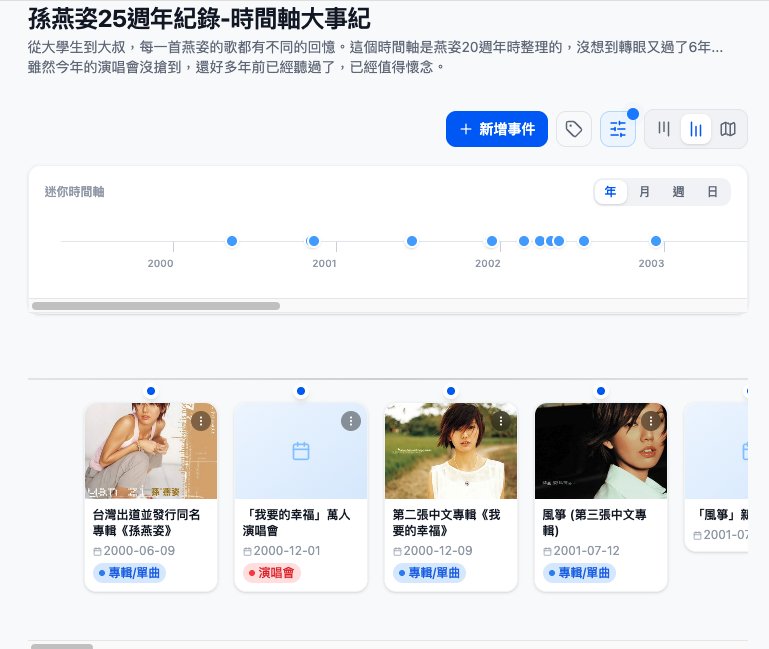Open the more menu on the 風箏 album card
This screenshot has height=649, width=769.
pos(651,421)
